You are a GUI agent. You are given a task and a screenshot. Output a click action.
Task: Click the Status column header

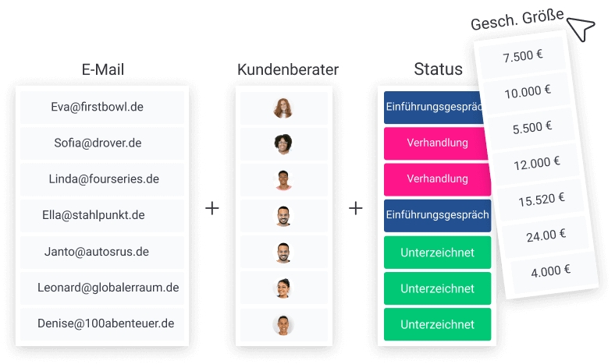point(438,69)
